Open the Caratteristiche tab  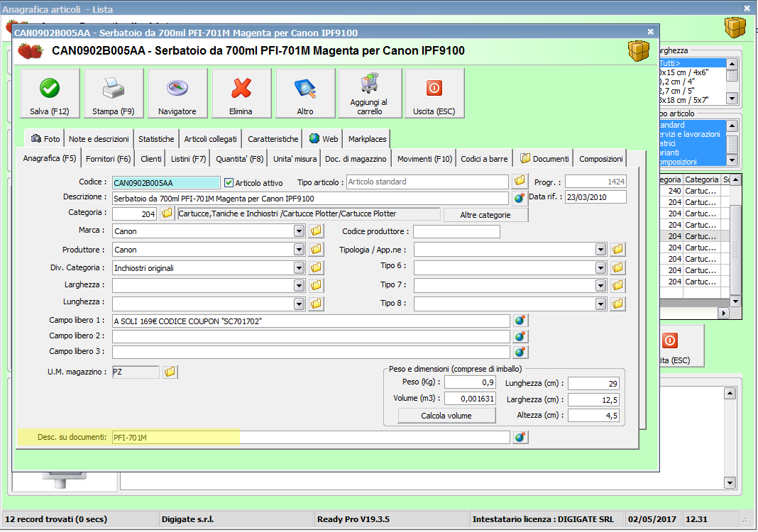tap(272, 139)
